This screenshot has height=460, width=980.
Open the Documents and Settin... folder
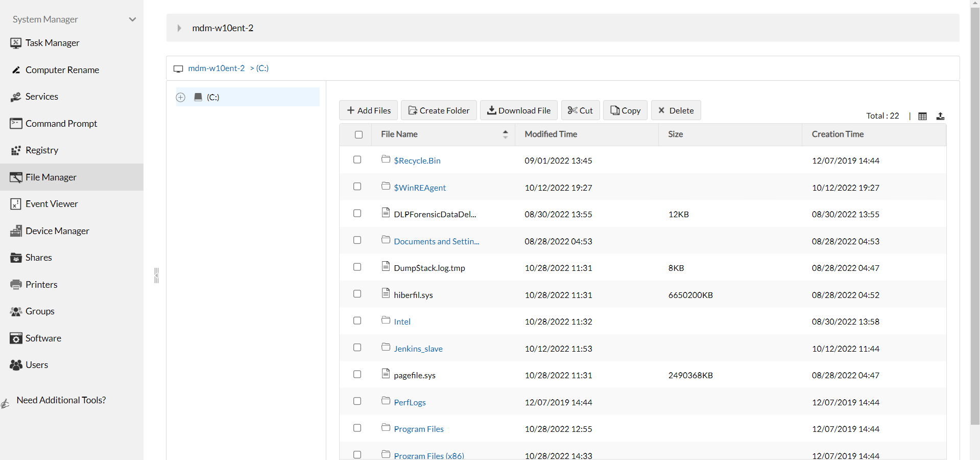click(x=436, y=241)
